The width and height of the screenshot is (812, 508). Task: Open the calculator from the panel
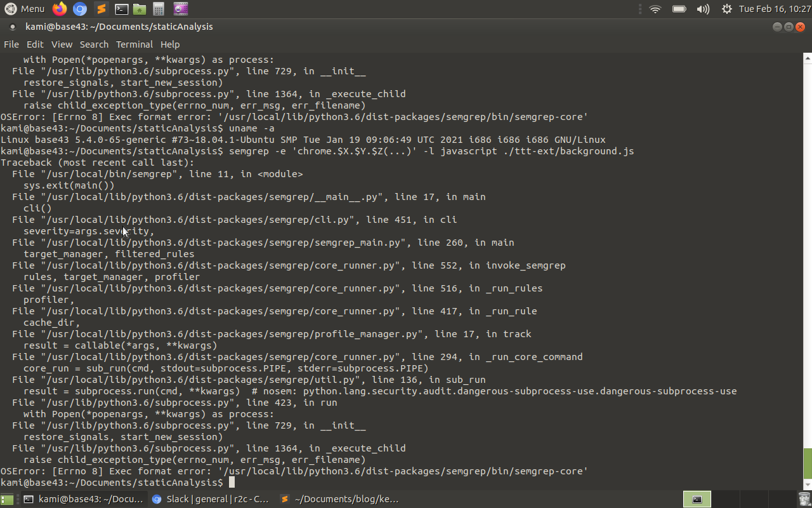(159, 9)
